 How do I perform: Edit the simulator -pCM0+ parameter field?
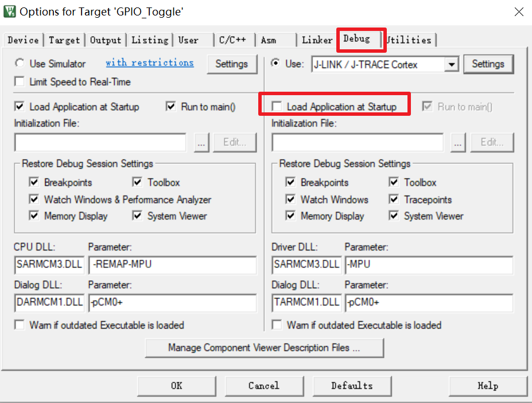173,302
